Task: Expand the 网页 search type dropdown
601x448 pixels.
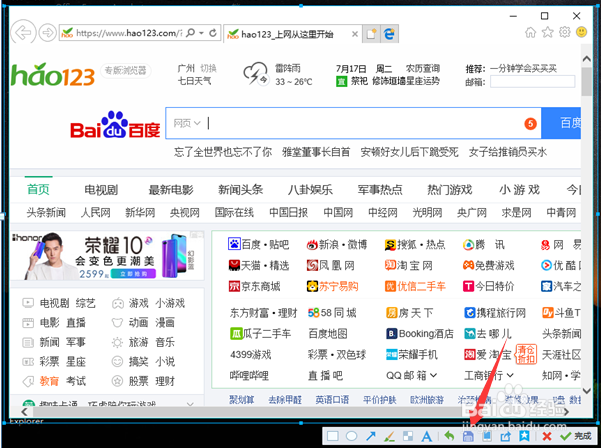Action: tap(187, 123)
